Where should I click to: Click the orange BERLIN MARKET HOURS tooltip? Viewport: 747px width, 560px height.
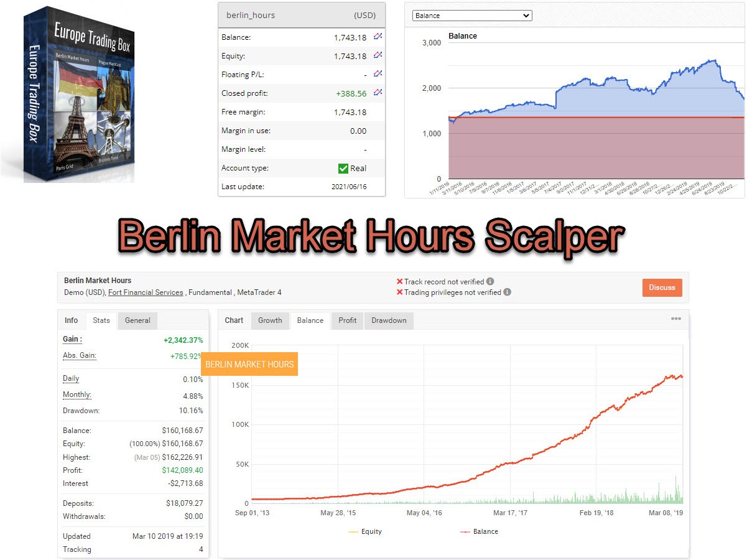249,364
